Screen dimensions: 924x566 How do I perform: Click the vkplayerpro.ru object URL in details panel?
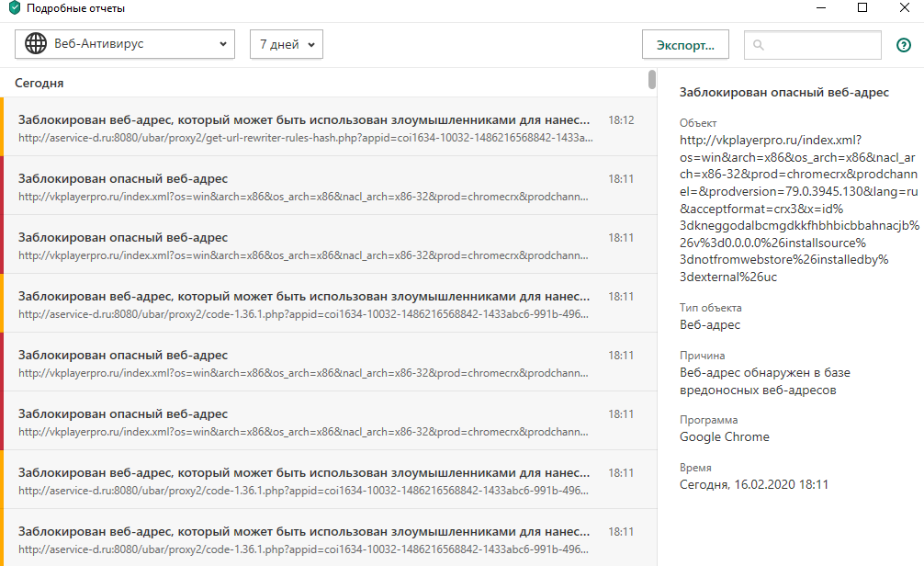pyautogui.click(x=784, y=208)
